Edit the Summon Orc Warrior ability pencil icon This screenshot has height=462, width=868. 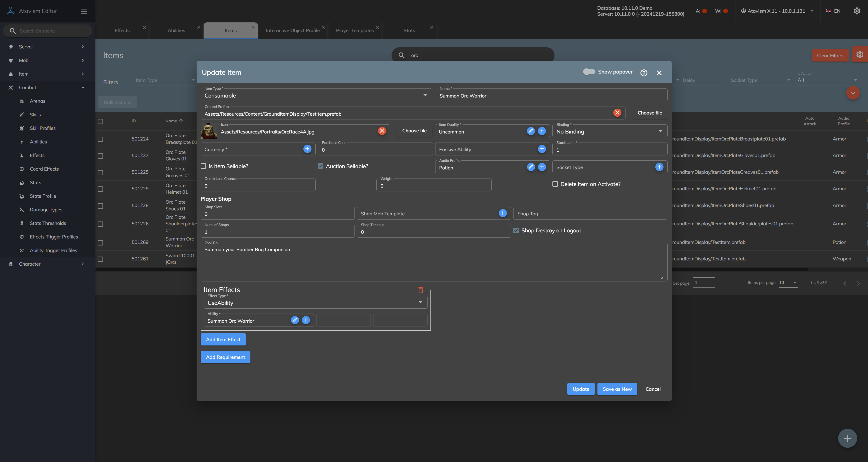click(295, 320)
